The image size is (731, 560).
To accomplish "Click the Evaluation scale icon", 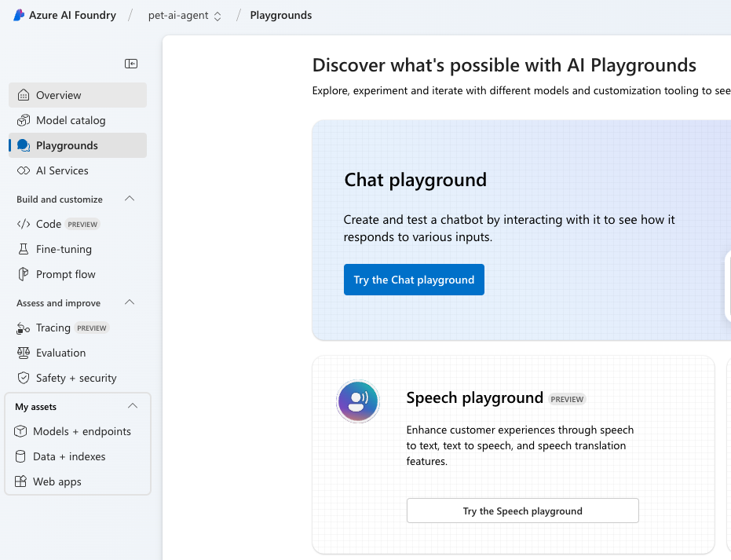I will pyautogui.click(x=24, y=353).
